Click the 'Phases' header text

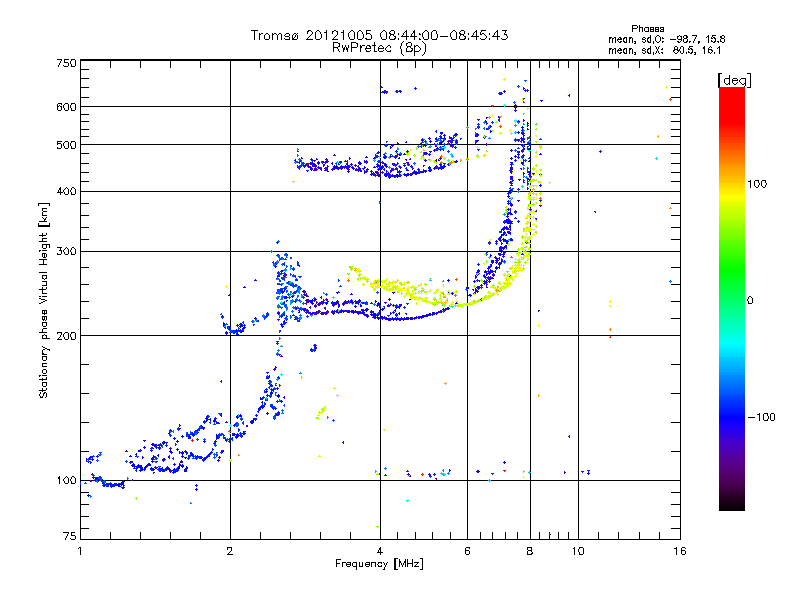pyautogui.click(x=647, y=29)
